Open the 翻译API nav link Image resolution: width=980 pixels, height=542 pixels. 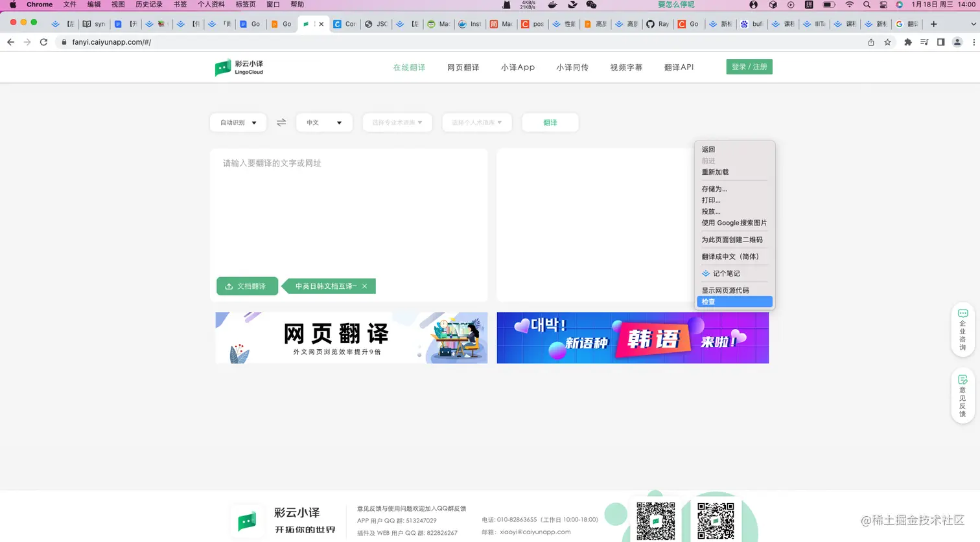[679, 67]
